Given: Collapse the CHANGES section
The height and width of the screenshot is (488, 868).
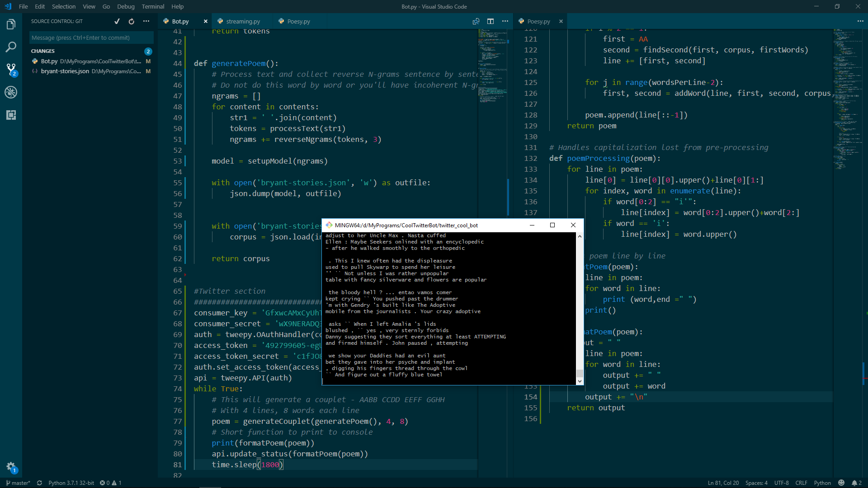Looking at the screenshot, I should pyautogui.click(x=43, y=51).
